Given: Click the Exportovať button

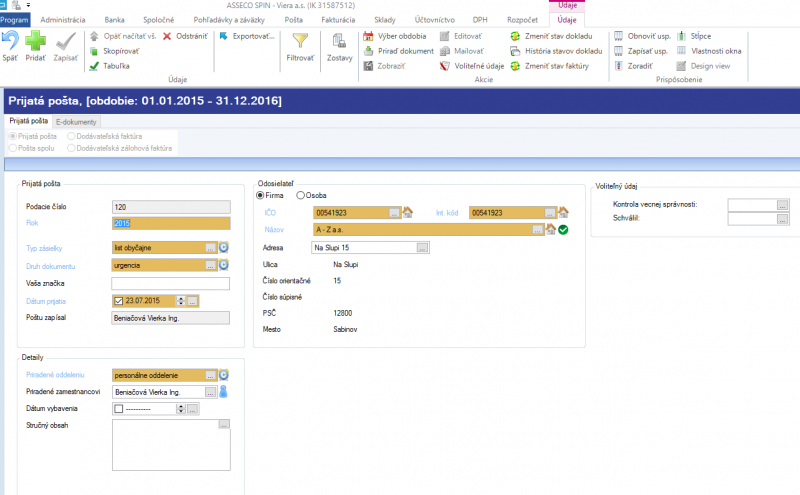Looking at the screenshot, I should click(247, 36).
